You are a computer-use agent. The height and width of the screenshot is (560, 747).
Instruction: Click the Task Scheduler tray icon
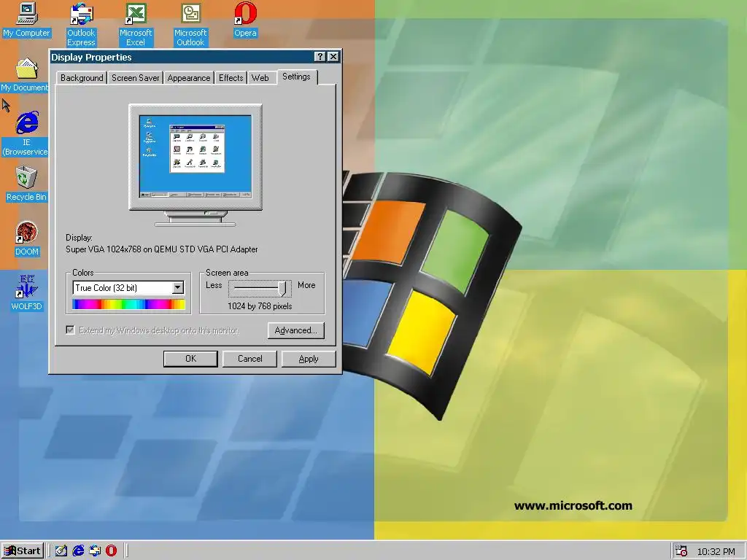click(x=681, y=551)
